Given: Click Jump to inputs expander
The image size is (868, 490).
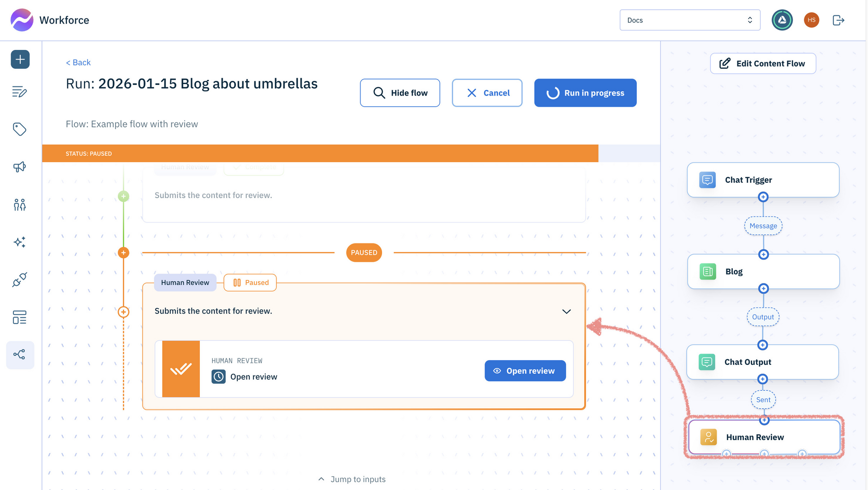Looking at the screenshot, I should point(352,479).
